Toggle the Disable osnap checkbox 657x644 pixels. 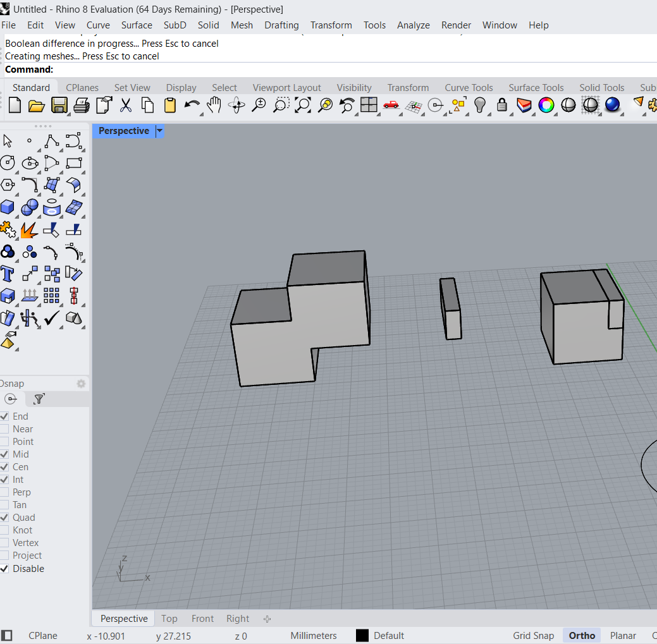click(x=5, y=569)
